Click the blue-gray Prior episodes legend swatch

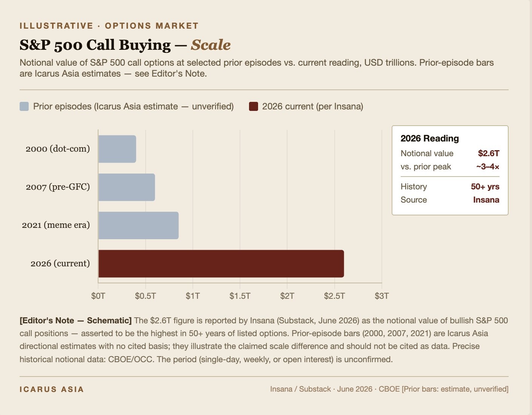click(24, 106)
